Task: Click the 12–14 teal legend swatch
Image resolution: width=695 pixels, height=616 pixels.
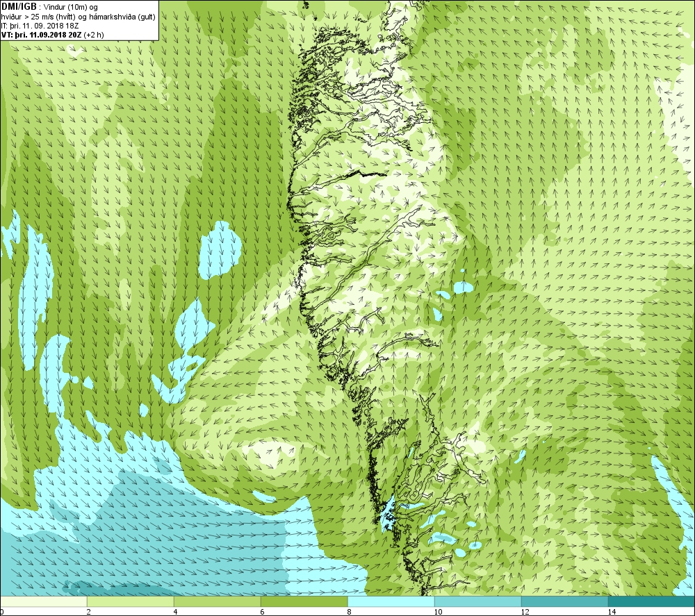Action: click(x=564, y=601)
